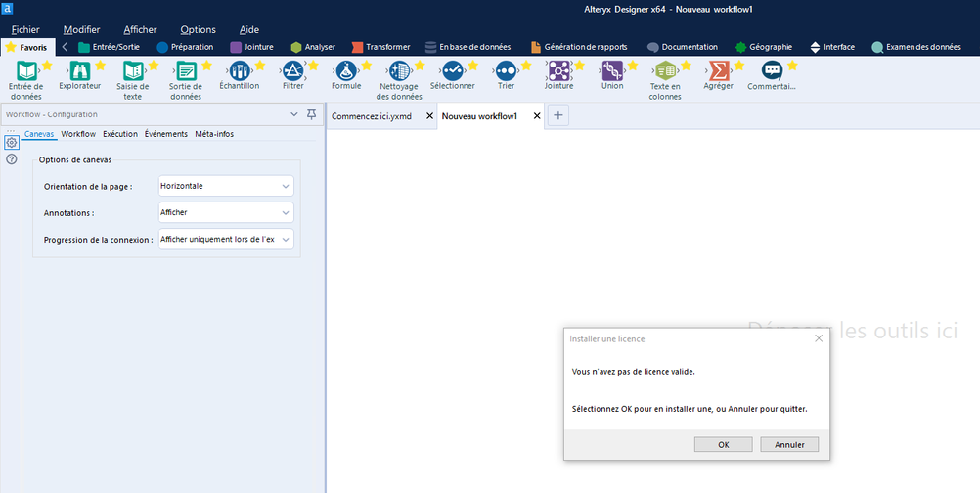Switch to the Préparation palette tab
Image resolution: width=980 pixels, height=493 pixels.
point(185,47)
